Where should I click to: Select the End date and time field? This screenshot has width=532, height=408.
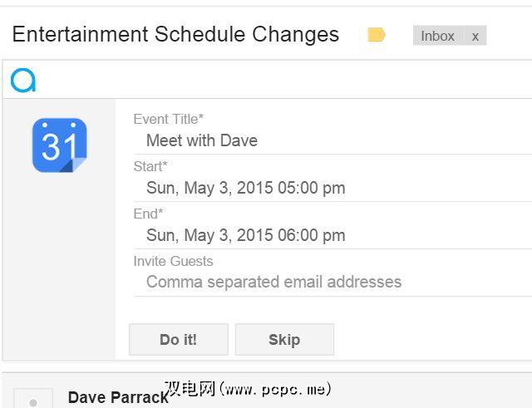click(332, 235)
